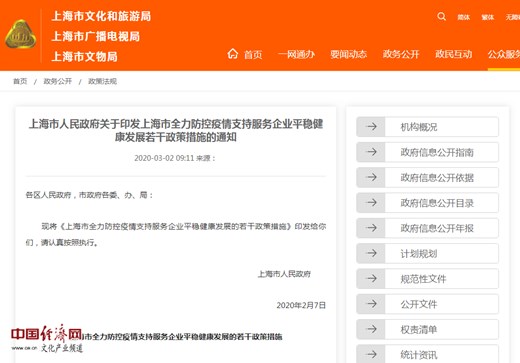The image size is (520, 363).
Task: Open the 政府信息公开依据 sidebar entry
Action: pos(428,177)
